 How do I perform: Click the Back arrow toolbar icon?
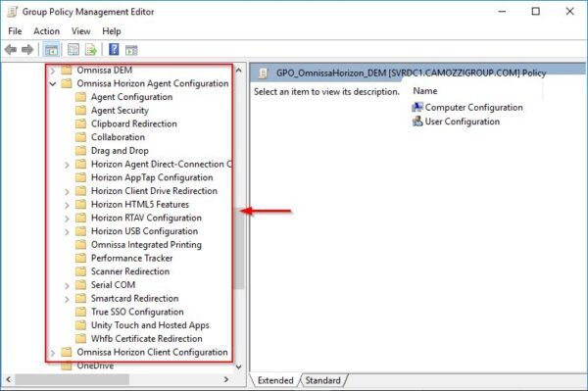11,49
